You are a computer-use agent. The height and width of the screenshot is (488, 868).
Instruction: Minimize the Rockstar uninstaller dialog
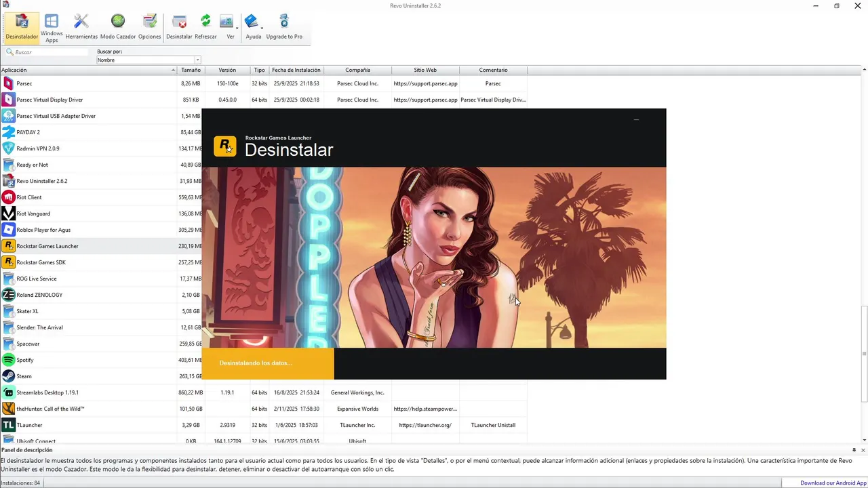click(x=636, y=120)
